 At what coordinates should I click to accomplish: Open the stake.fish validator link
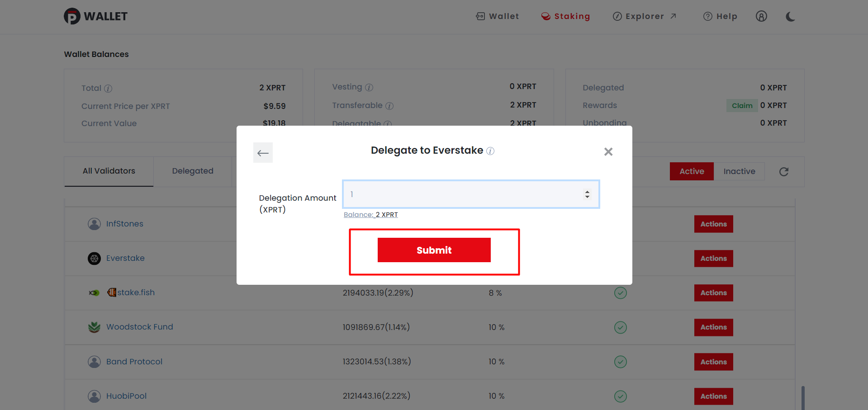pyautogui.click(x=131, y=292)
